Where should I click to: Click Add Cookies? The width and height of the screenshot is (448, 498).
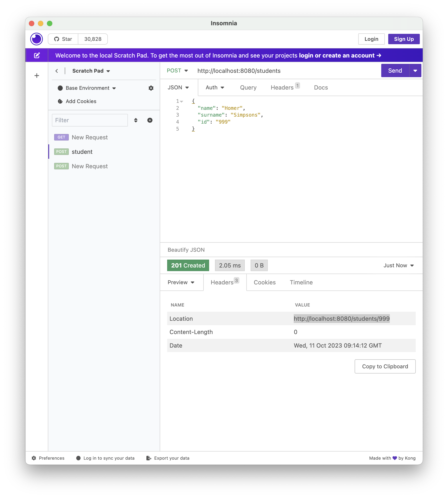[77, 101]
